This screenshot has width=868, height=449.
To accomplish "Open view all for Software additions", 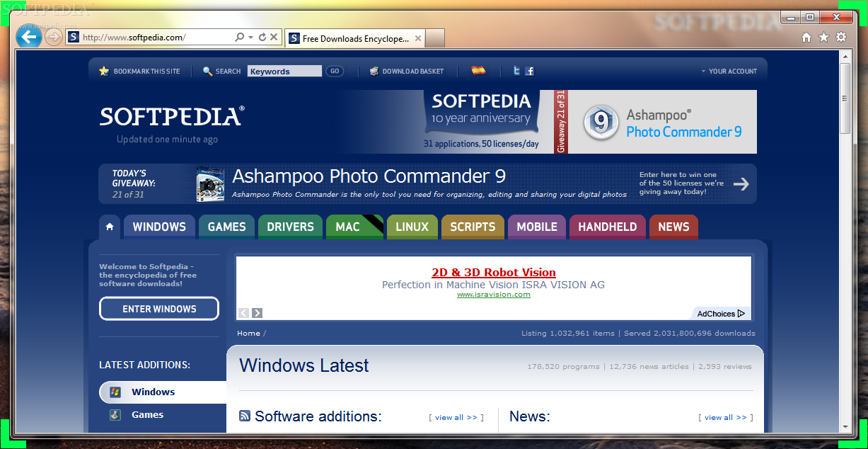I will [x=456, y=417].
